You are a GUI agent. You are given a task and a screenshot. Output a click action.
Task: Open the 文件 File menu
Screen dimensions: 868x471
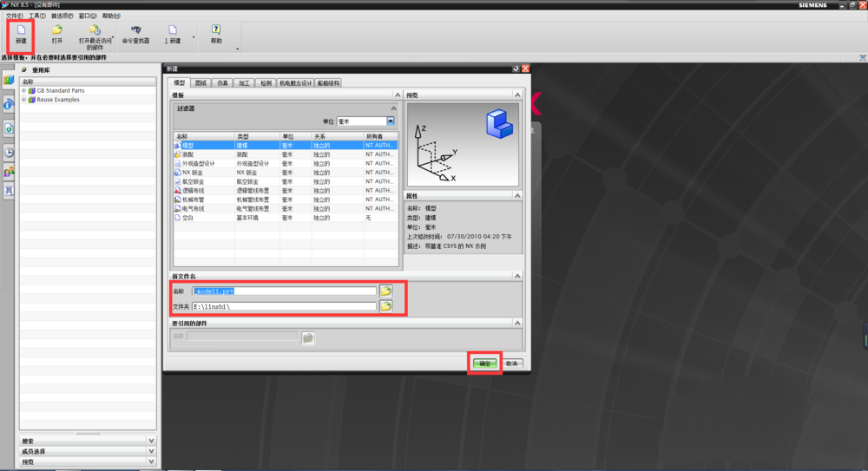point(15,16)
